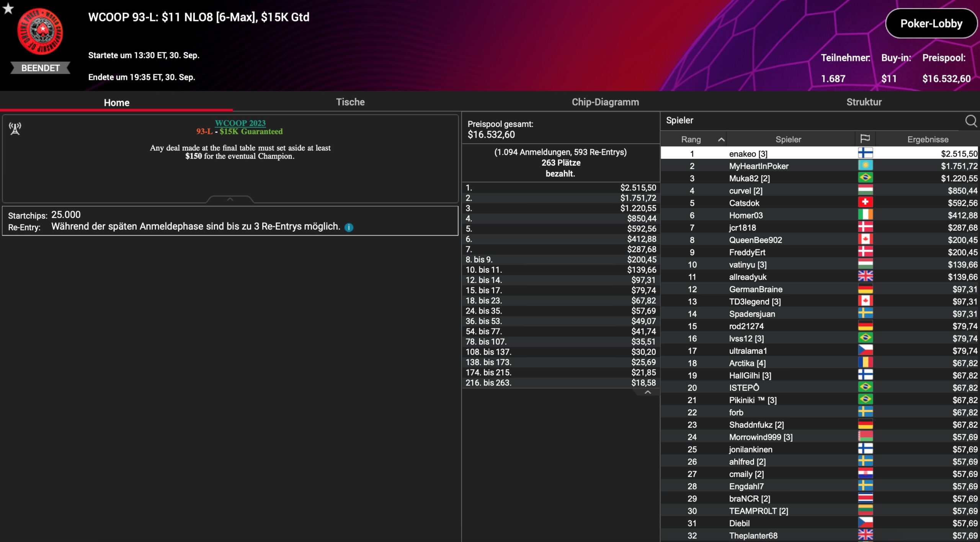Open the Struktur tab
980x542 pixels.
click(x=864, y=102)
